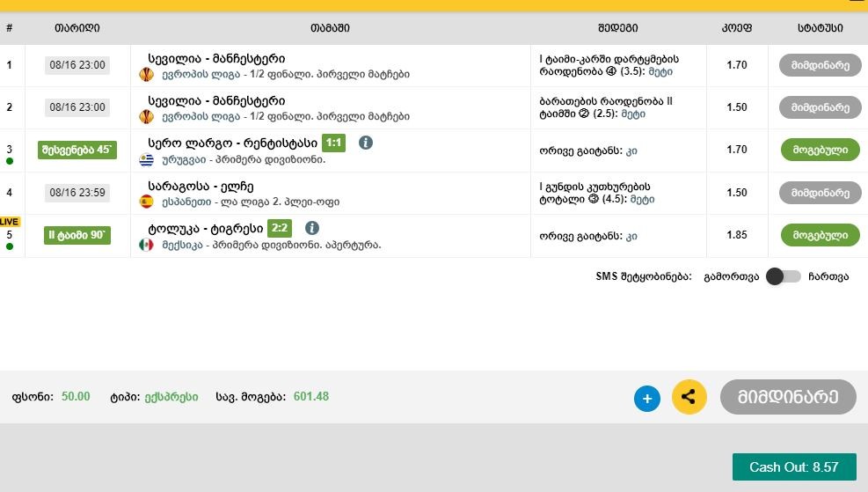Click the სევილია - მანჩესტერი title in row 2
Viewport: 868px width, 492px height.
click(216, 101)
